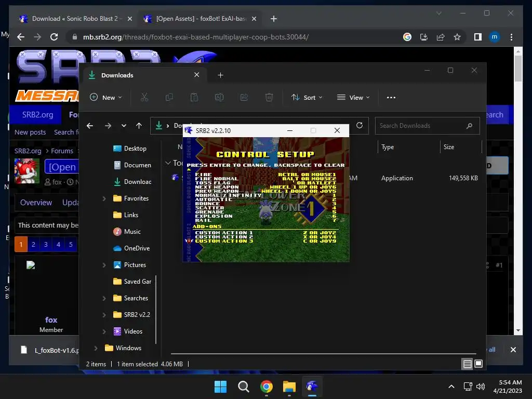Screen dimensions: 532x399
Task: Go forward in File Explorer navigation
Action: click(108, 126)
